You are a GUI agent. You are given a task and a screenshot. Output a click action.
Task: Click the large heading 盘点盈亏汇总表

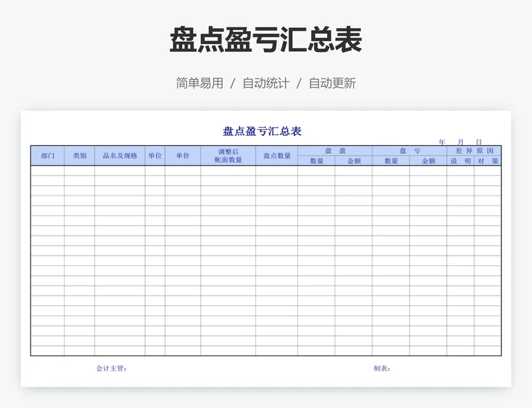[x=265, y=40]
